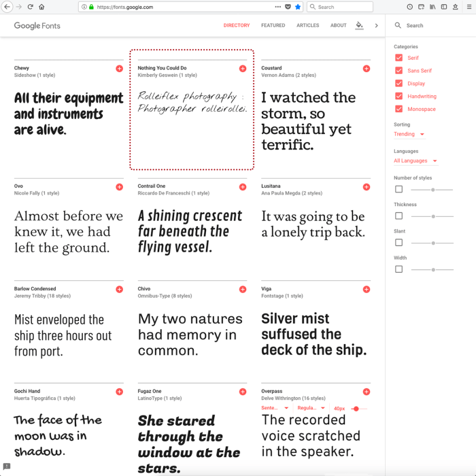476x476 pixels.
Task: Uncheck the Serif category checkbox
Action: [398, 58]
